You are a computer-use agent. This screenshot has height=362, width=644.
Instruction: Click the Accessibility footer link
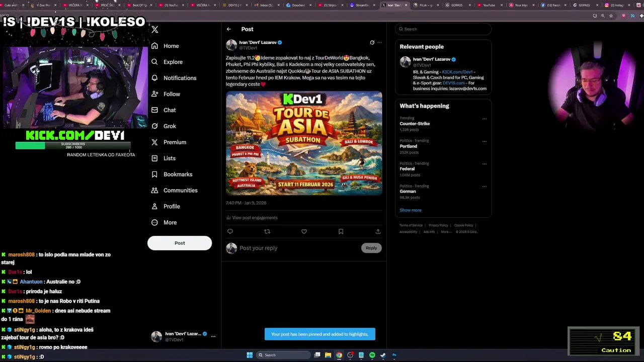(x=408, y=232)
